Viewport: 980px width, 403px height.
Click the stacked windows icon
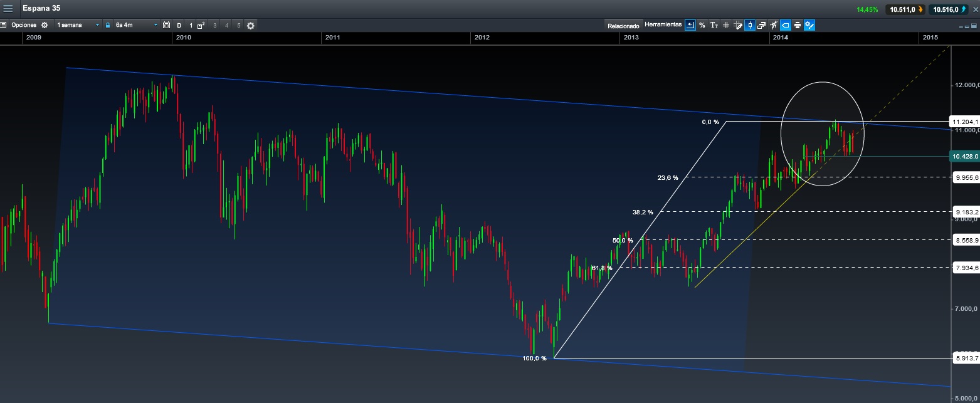click(761, 25)
